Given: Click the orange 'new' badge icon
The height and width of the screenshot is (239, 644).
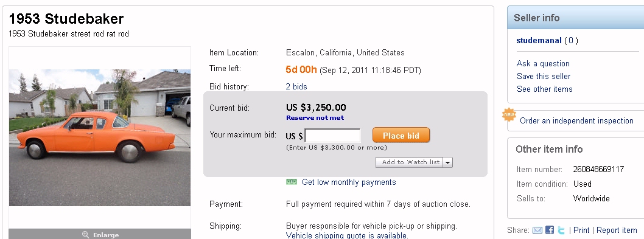Looking at the screenshot, I should [509, 114].
